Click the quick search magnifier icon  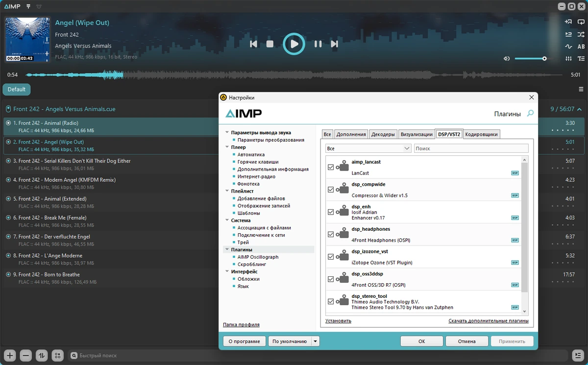pos(74,355)
